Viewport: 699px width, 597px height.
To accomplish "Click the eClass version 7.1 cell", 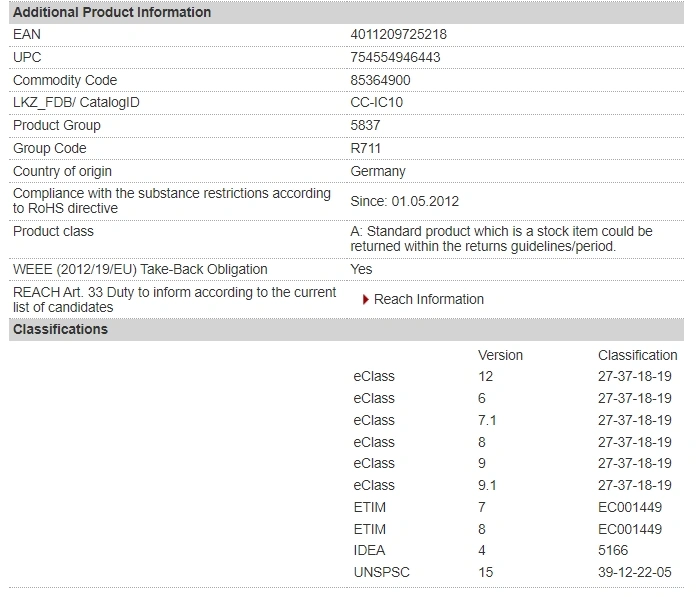I will coord(487,420).
